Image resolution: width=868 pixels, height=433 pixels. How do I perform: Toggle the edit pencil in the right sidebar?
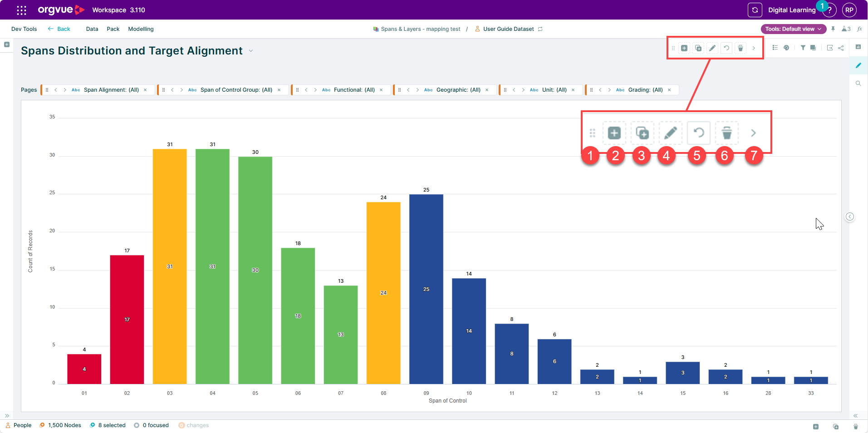[858, 65]
